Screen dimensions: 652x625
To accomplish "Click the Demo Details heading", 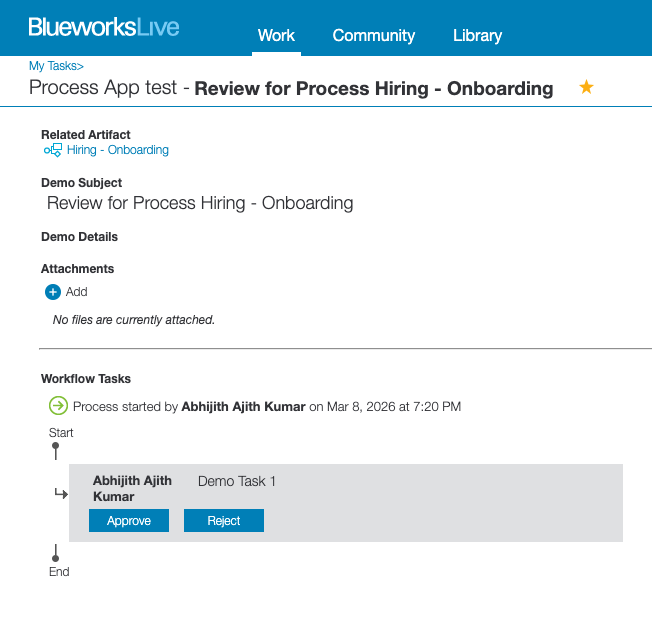I will click(x=79, y=237).
